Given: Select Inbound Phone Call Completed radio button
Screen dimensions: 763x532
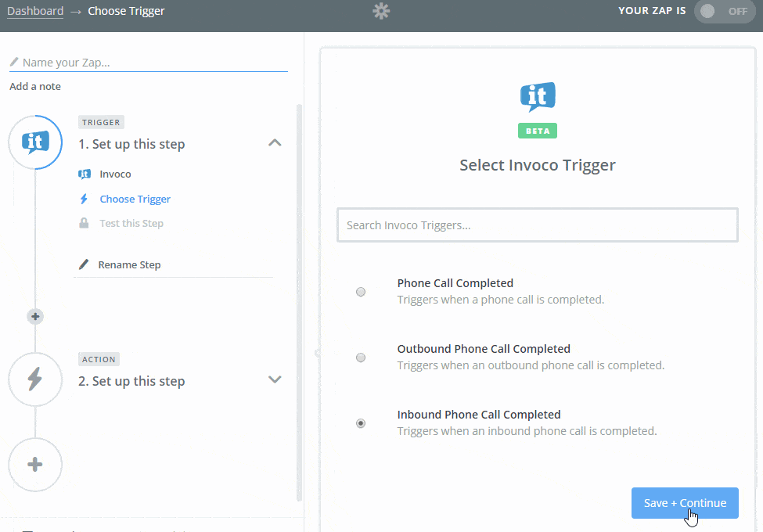Looking at the screenshot, I should 361,423.
